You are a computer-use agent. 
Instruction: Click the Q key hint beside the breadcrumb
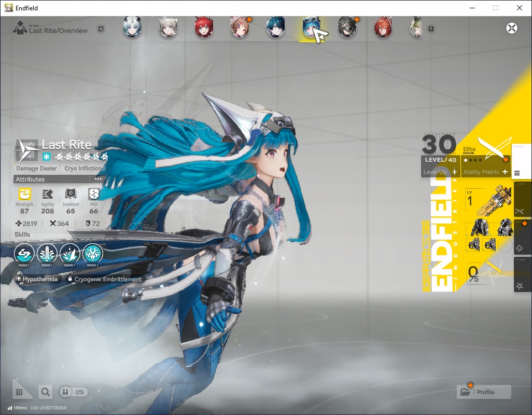pyautogui.click(x=101, y=29)
